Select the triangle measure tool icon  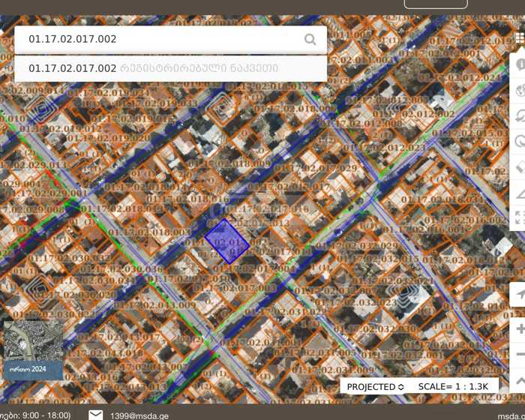point(520,193)
